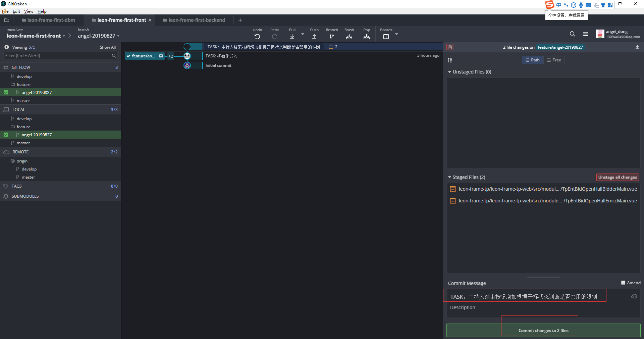Collapse the Staged Files section
The height and width of the screenshot is (339, 644).
coord(450,177)
